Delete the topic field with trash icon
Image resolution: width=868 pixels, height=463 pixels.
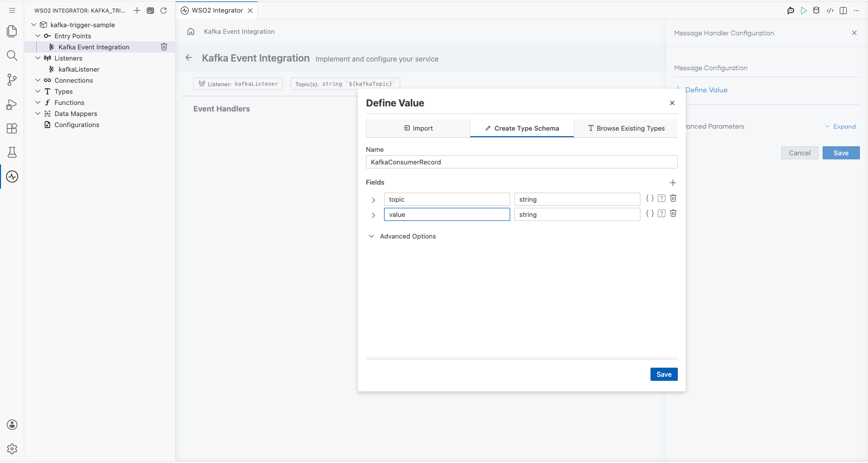coord(673,198)
